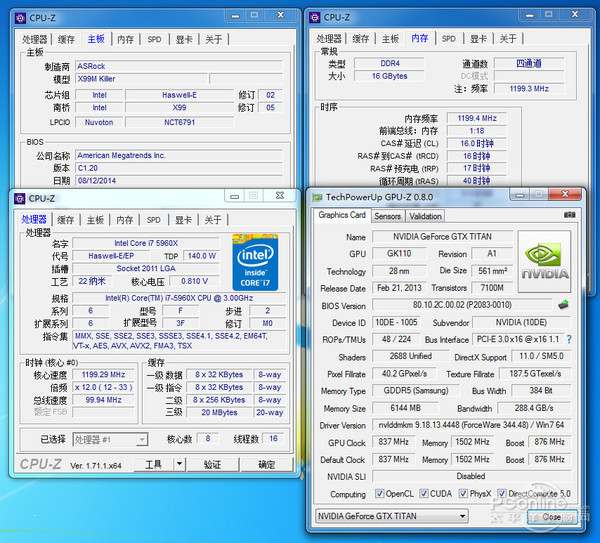Viewport: 600px width, 543px height.
Task: Click the top-right CPU-Z memory window icon
Action: point(315,17)
